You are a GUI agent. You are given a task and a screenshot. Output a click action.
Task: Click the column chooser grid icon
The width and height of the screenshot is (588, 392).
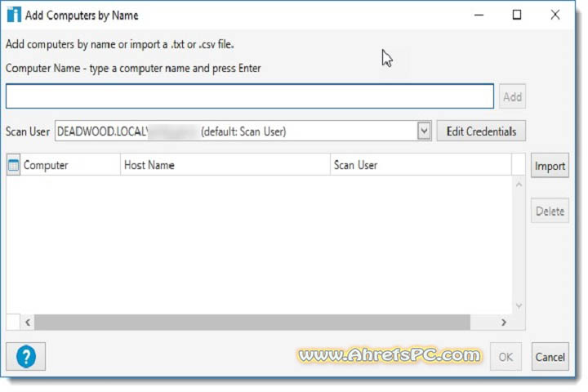click(14, 165)
